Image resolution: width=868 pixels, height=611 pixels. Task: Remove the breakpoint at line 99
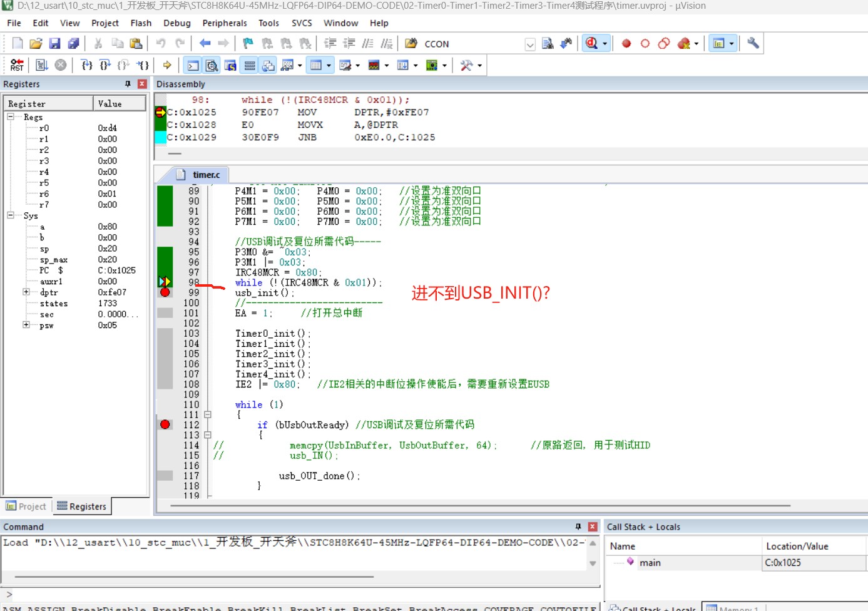(x=165, y=292)
